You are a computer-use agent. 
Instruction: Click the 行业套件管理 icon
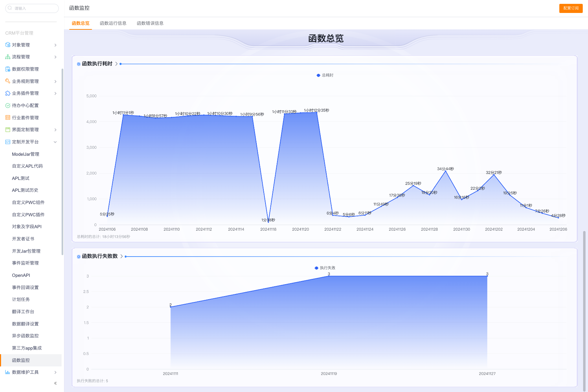click(8, 118)
